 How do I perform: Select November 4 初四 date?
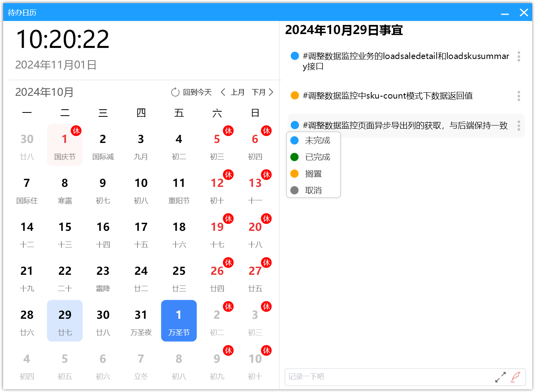pos(27,365)
